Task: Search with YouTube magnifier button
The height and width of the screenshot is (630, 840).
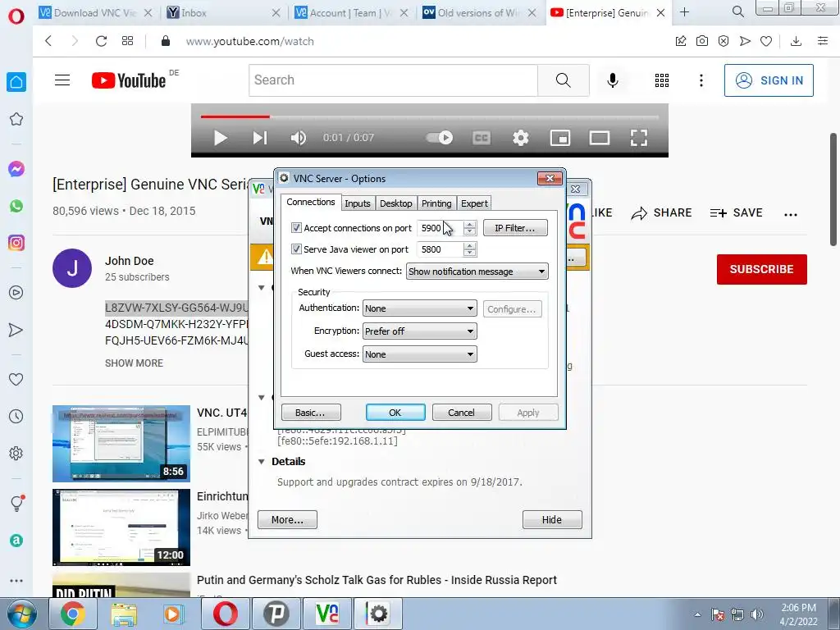Action: pos(563,80)
